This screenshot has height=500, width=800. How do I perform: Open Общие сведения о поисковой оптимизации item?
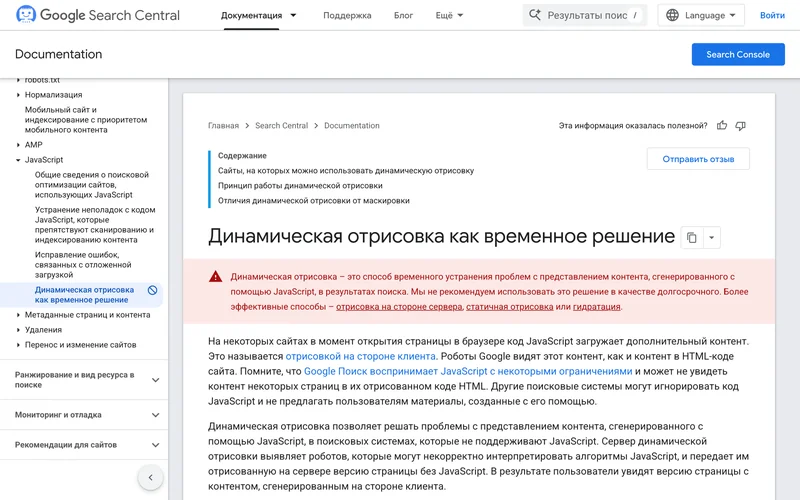(x=92, y=185)
